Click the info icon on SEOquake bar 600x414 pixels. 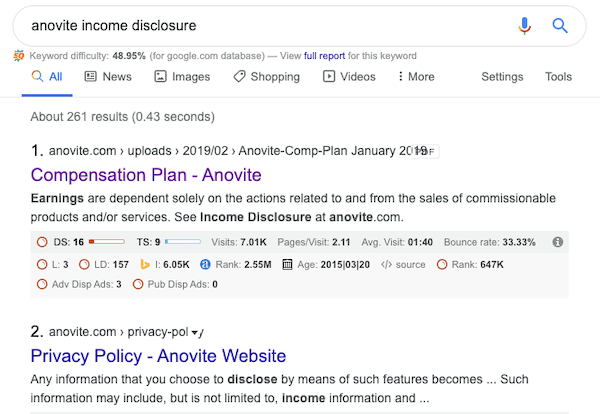(x=558, y=242)
